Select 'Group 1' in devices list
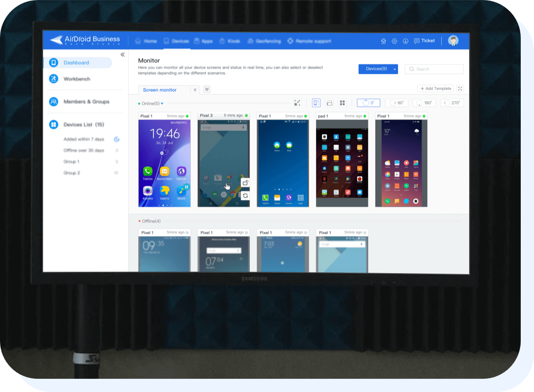Image resolution: width=534 pixels, height=392 pixels. click(x=71, y=162)
